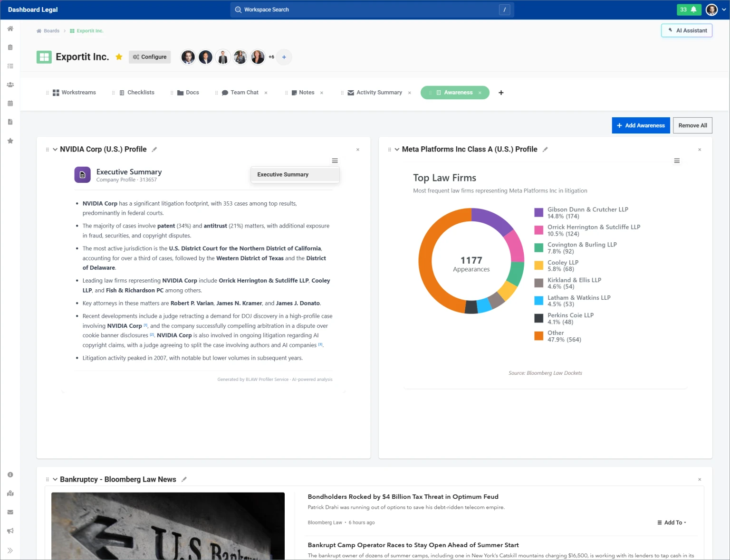The image size is (730, 560).
Task: Open the megaphone announcements icon in sidebar
Action: click(10, 531)
